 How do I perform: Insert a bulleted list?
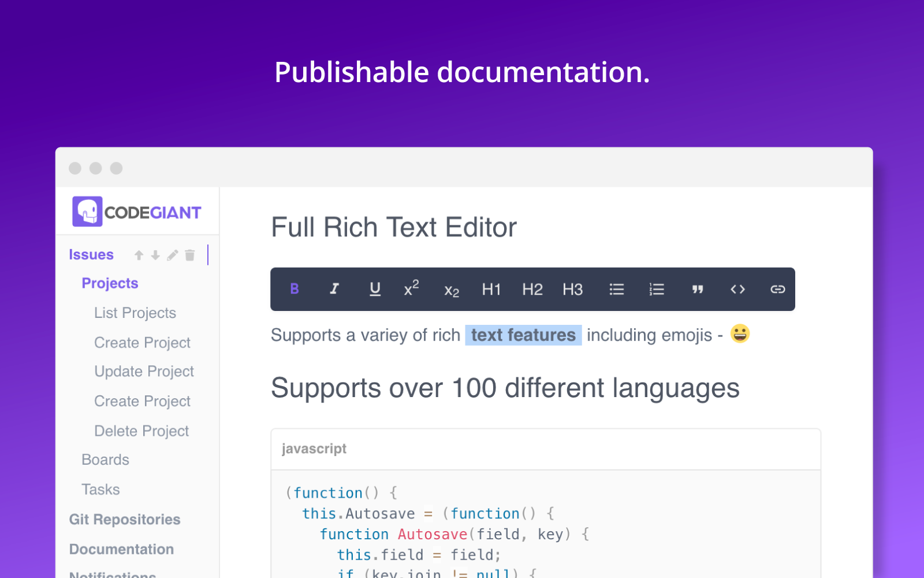pos(617,289)
